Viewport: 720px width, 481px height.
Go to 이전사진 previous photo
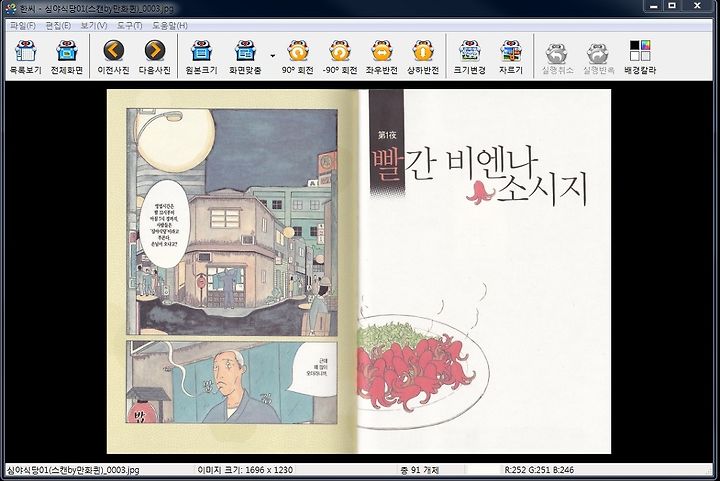(113, 57)
